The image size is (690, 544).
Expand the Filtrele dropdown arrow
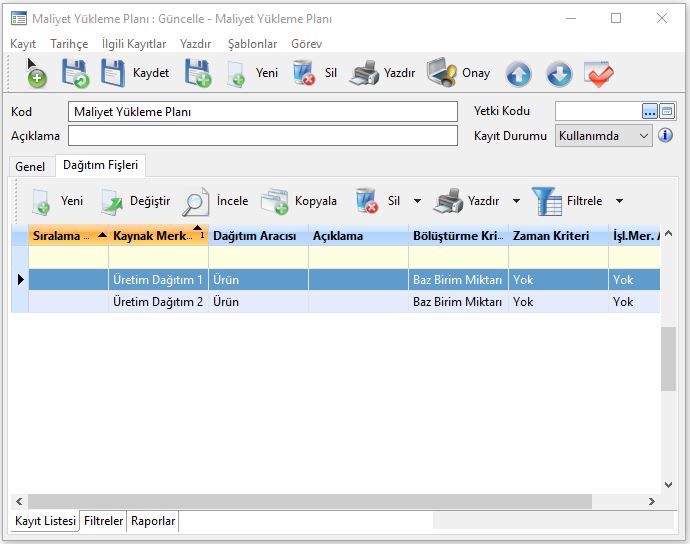point(619,201)
